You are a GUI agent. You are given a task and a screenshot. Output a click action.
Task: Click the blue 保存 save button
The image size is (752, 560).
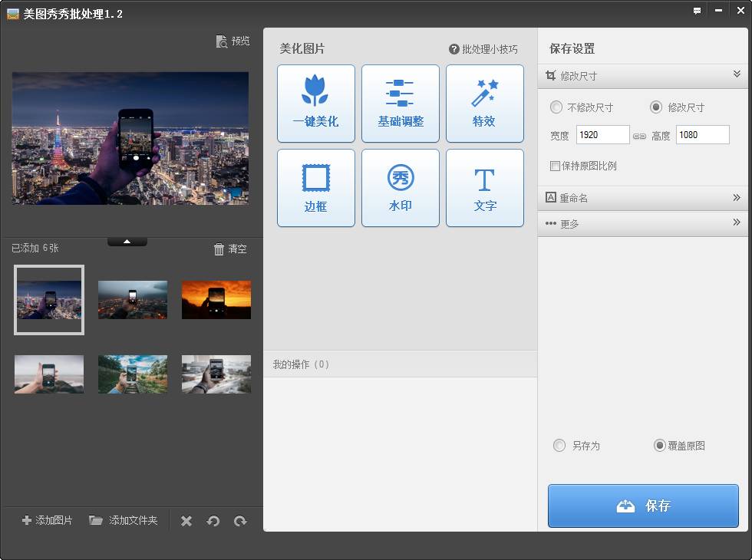(x=643, y=506)
